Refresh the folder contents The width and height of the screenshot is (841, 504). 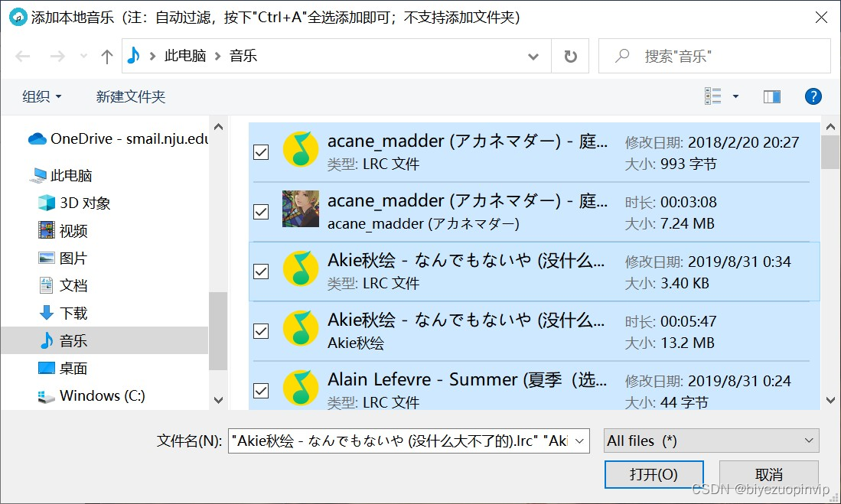[x=571, y=56]
